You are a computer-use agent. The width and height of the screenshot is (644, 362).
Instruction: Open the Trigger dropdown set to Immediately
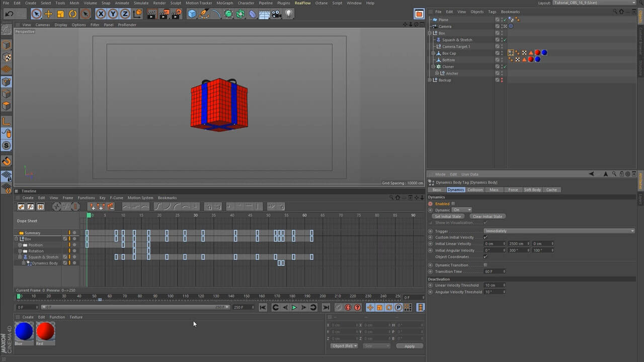[x=559, y=231]
